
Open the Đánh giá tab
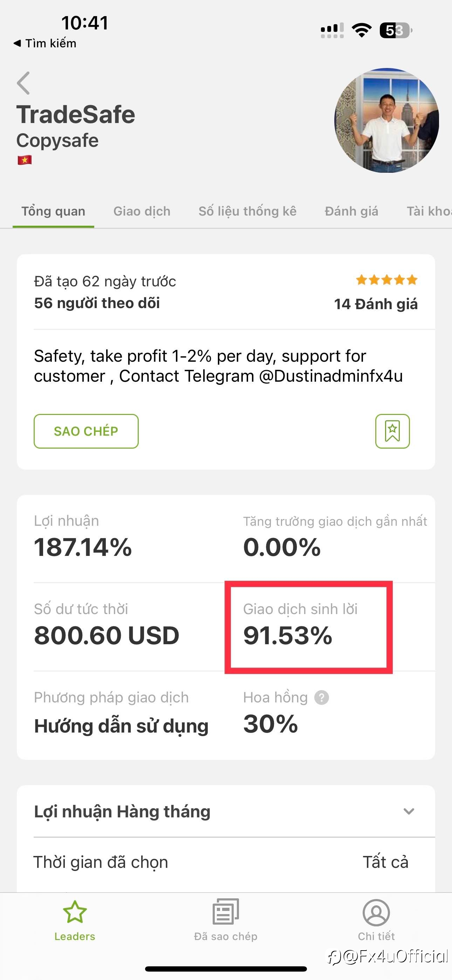(351, 211)
